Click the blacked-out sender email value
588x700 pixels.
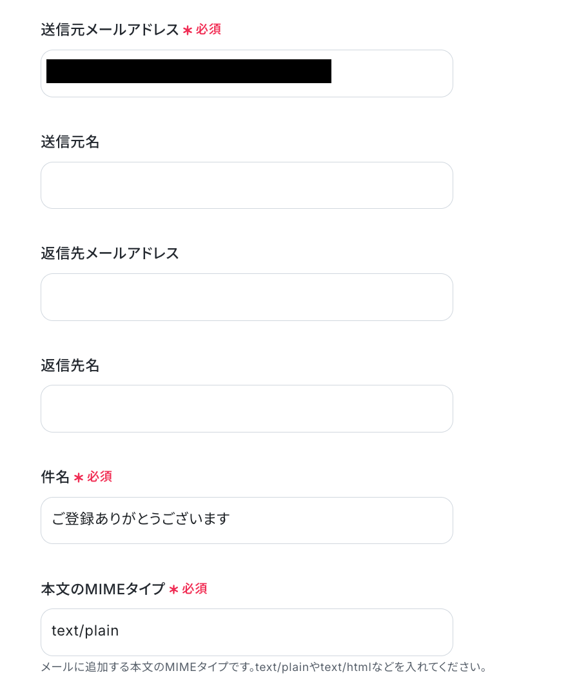point(188,72)
